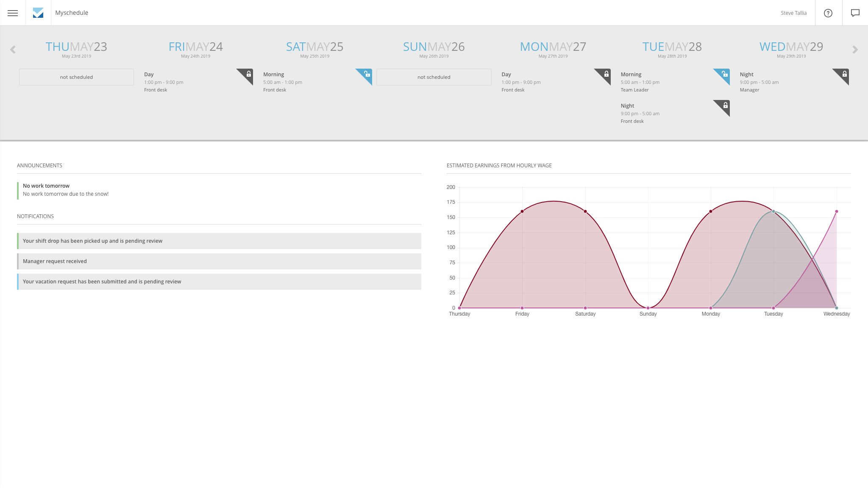This screenshot has width=868, height=488.
Task: Click lock icon on Wednesday Night shift
Action: 844,74
